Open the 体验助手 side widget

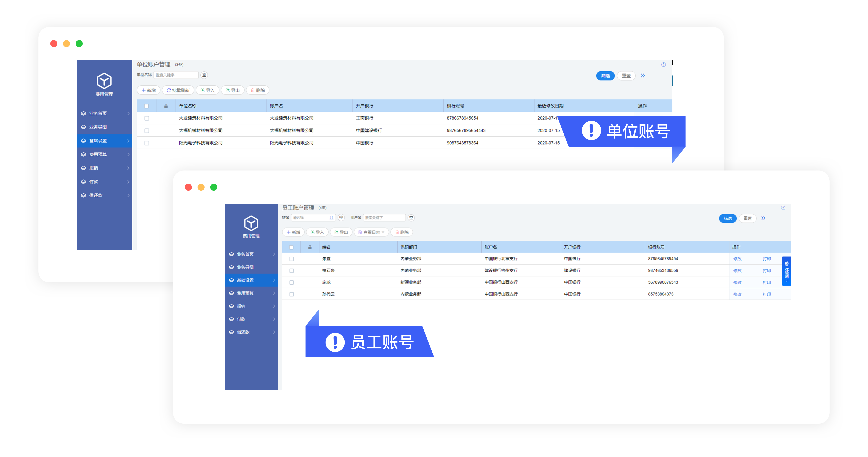point(786,271)
